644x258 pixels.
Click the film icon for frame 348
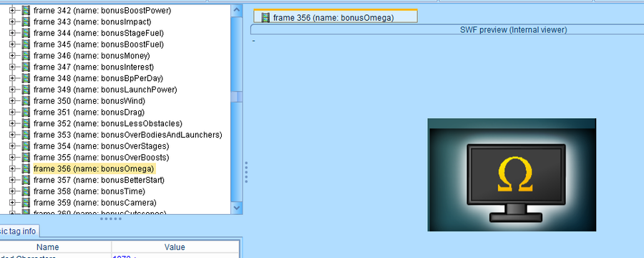coord(26,78)
